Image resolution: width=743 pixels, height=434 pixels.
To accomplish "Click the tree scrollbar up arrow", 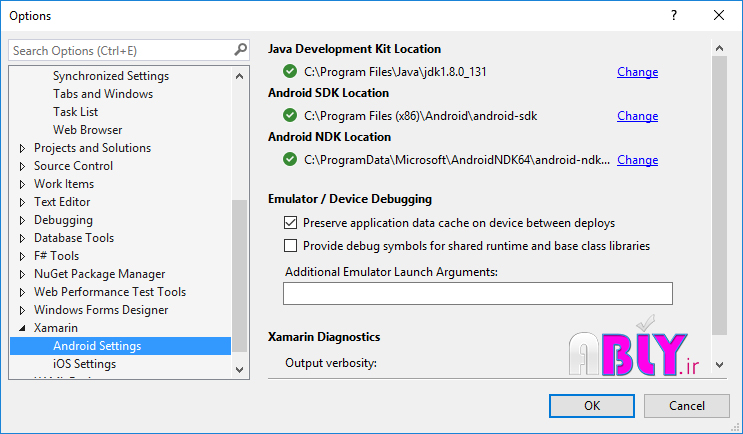I will pyautogui.click(x=239, y=76).
